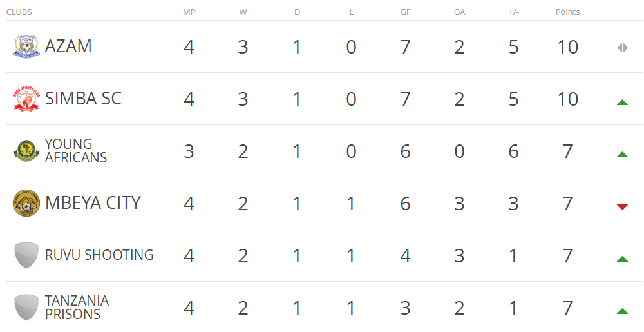
Task: Click Young Africans' points value 7
Action: click(x=567, y=151)
